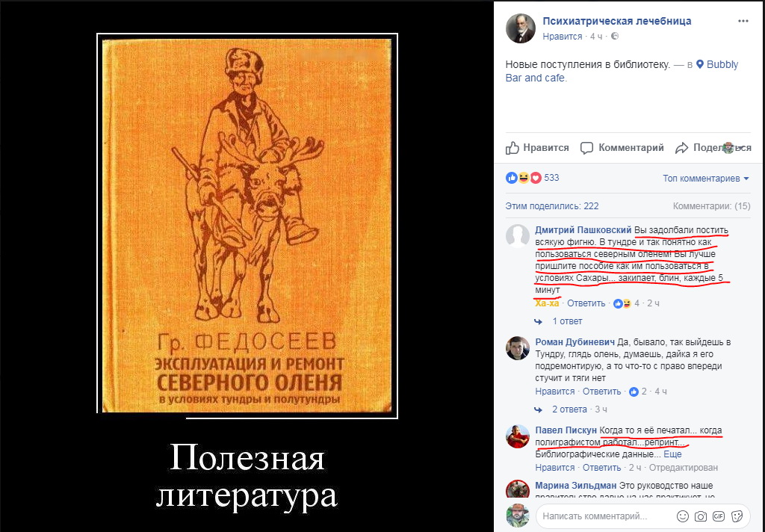The image size is (765, 532).
Task: Attach a photo using the camera icon
Action: click(701, 516)
